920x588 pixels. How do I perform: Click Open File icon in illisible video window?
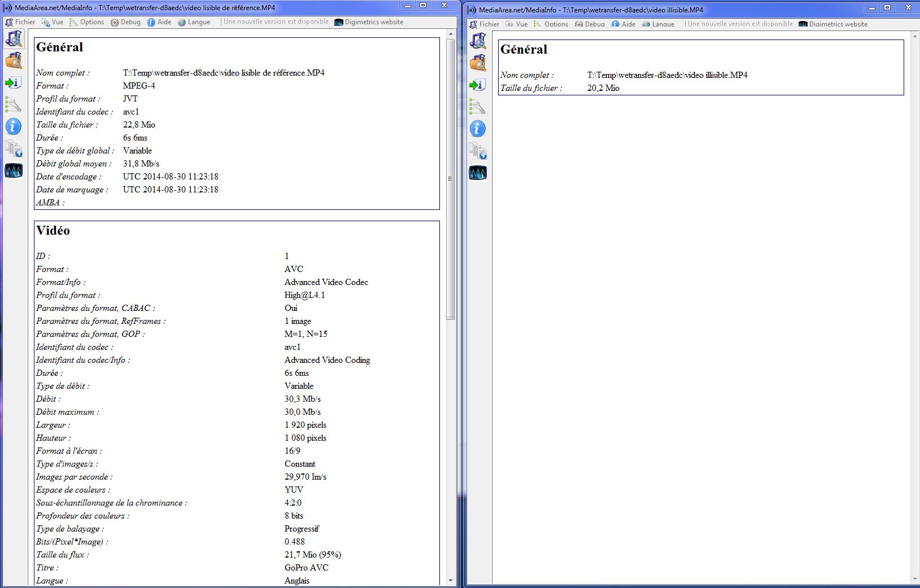(478, 41)
